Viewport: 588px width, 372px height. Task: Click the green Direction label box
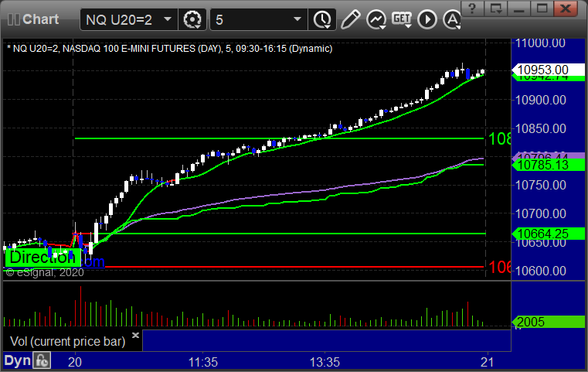tap(42, 258)
